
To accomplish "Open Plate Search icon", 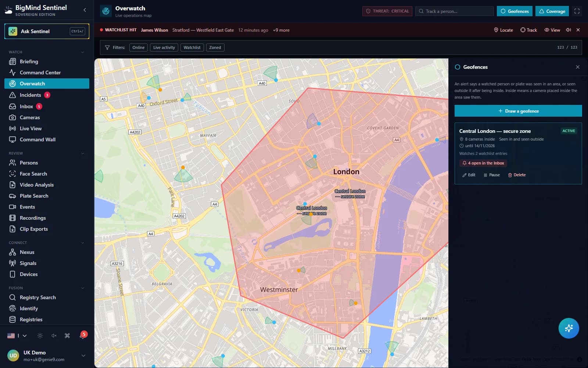I will [12, 196].
